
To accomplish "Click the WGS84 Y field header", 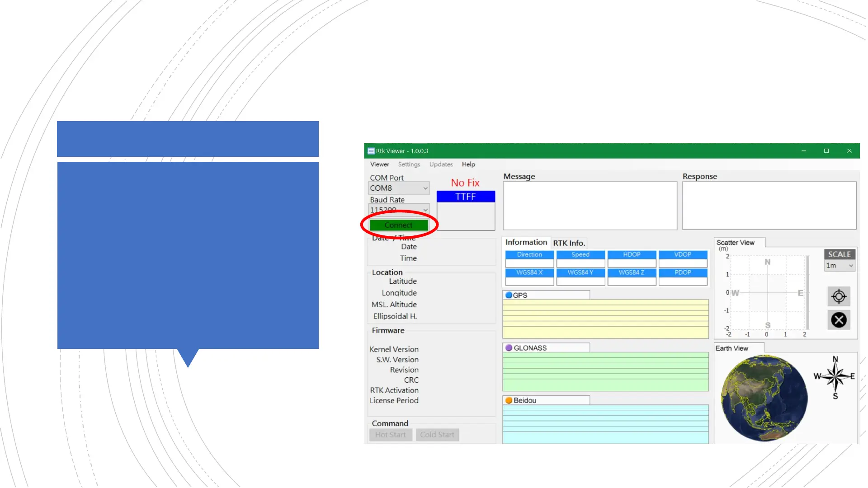I will [x=580, y=272].
